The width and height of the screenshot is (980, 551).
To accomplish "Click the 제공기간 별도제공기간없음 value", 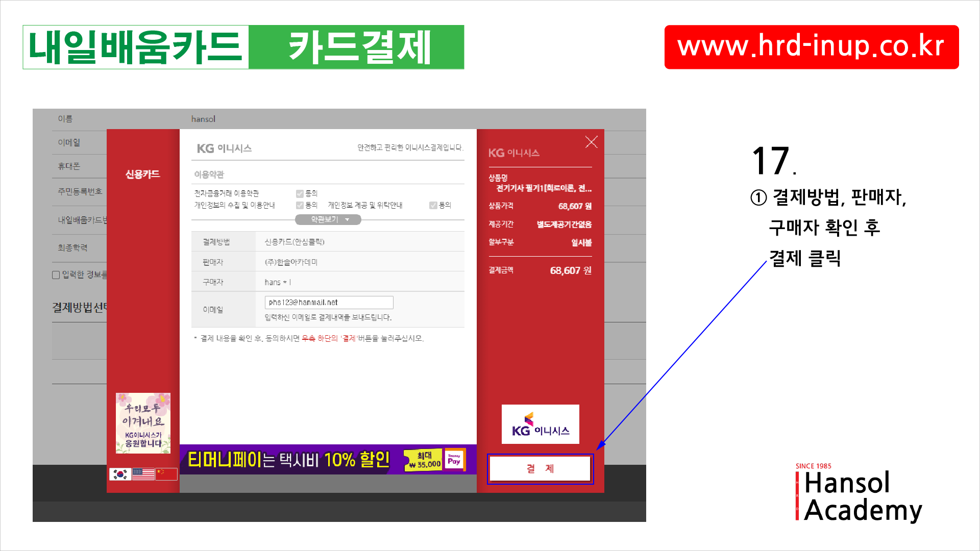I will pyautogui.click(x=564, y=224).
